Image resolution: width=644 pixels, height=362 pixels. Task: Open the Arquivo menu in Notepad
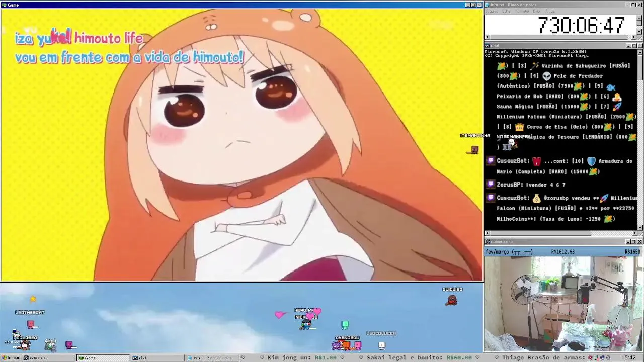click(x=492, y=11)
